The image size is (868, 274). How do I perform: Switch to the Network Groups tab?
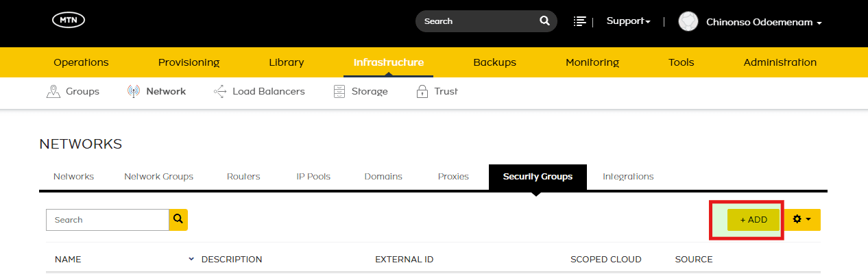click(158, 176)
